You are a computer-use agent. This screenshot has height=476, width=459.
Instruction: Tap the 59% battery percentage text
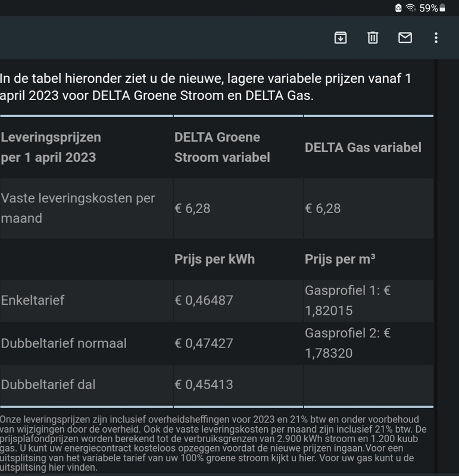(x=428, y=8)
